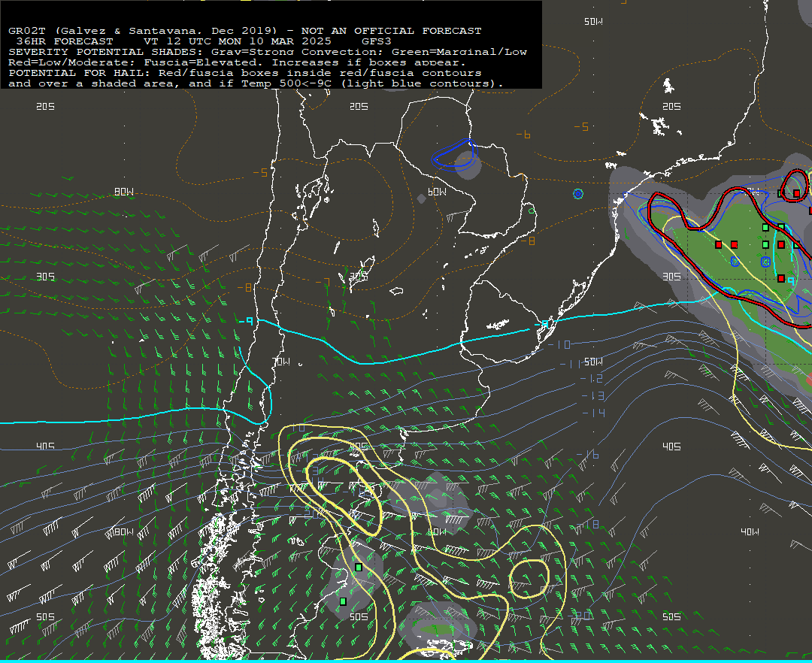Click the isolated blue circle marker east of 60W
The height and width of the screenshot is (663, 812).
578,194
